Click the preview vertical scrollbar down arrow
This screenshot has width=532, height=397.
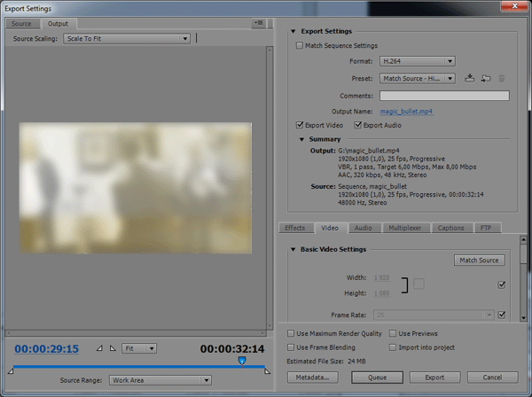pos(270,326)
